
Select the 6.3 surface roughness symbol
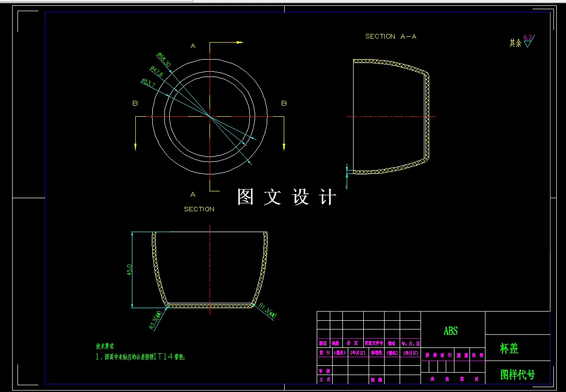pos(529,41)
